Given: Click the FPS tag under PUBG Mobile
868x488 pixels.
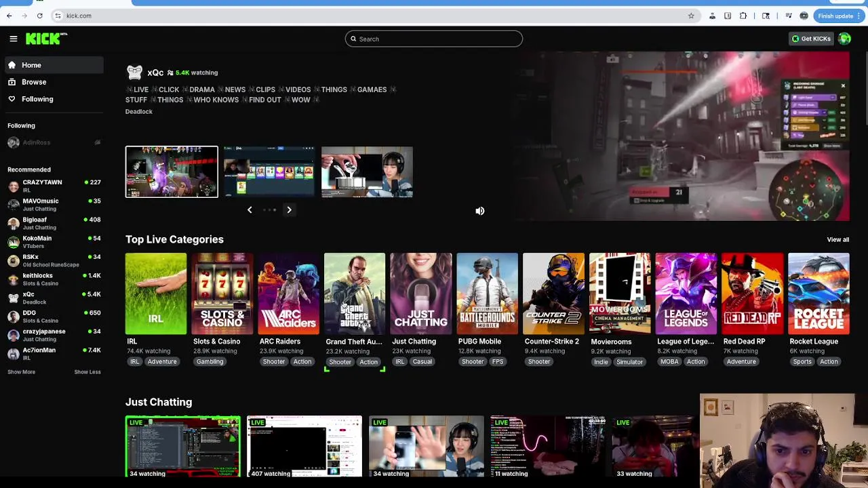Looking at the screenshot, I should [498, 362].
